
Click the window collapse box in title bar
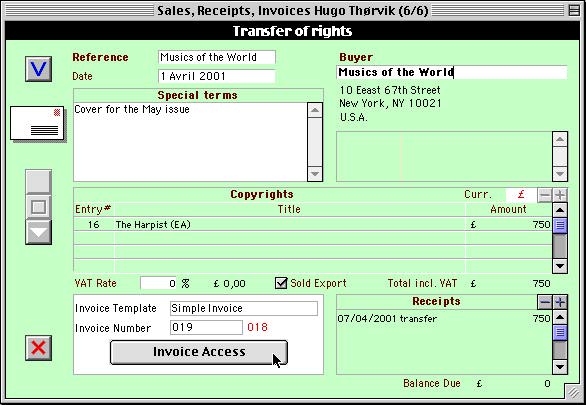point(574,10)
